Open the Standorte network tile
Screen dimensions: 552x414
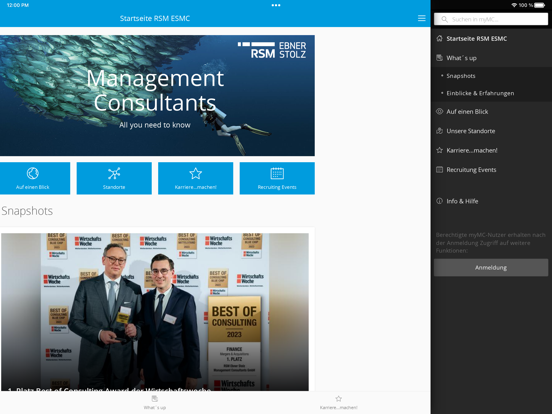[114, 178]
